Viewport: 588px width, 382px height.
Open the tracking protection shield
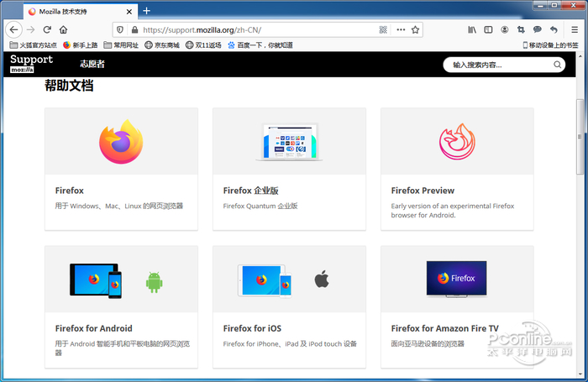coord(120,29)
